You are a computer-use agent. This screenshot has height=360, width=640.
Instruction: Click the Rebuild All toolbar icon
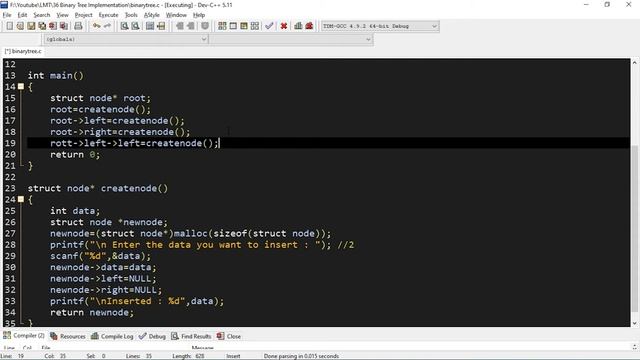(x=255, y=26)
